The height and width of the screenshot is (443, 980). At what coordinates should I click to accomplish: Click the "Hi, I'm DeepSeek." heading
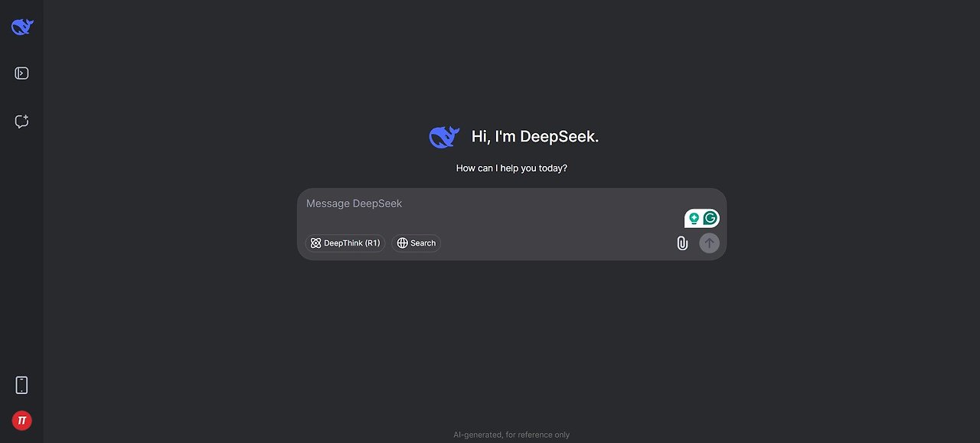[535, 137]
